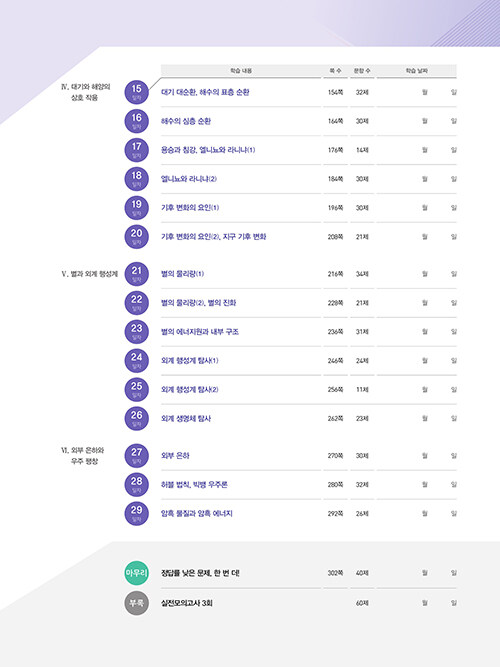Click the day 21 circle badge
The width and height of the screenshot is (500, 667).
click(136, 274)
